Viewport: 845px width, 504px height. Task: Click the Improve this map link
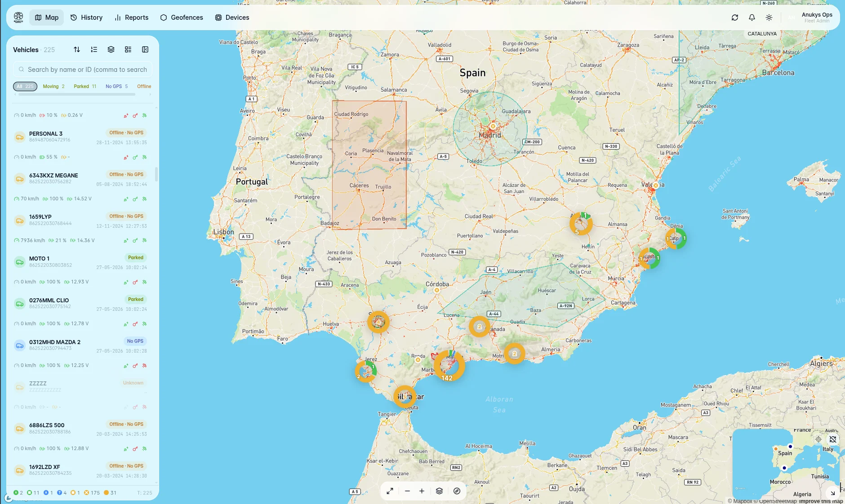tap(821, 501)
